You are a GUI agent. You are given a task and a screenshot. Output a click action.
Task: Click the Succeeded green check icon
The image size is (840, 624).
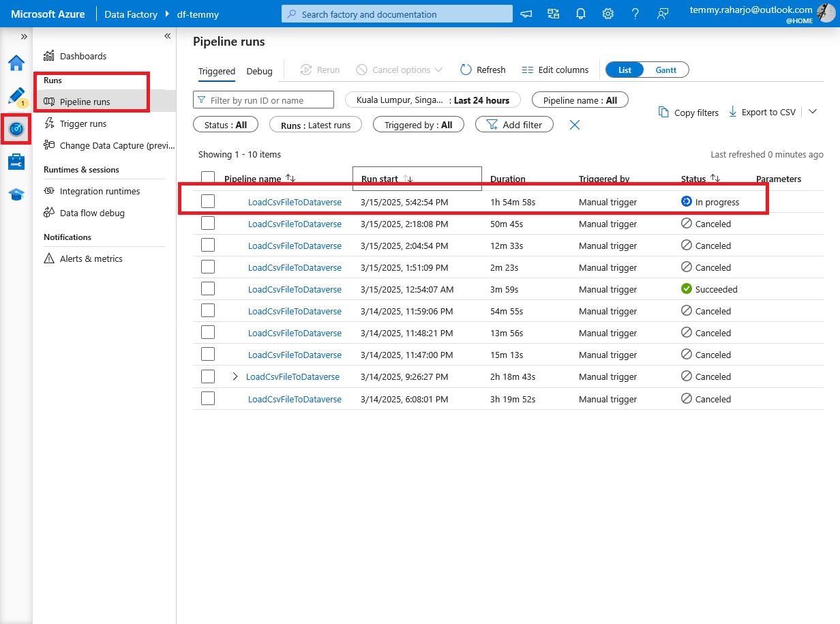tap(687, 288)
